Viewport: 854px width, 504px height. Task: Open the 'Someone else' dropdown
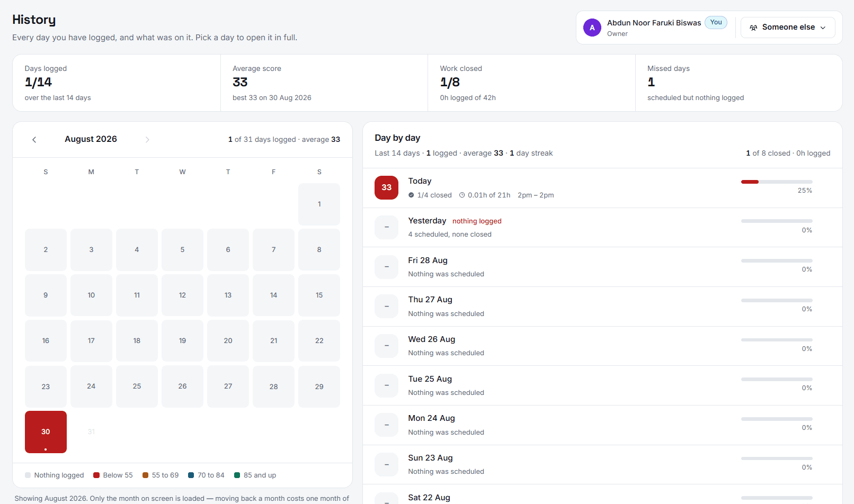[788, 28]
